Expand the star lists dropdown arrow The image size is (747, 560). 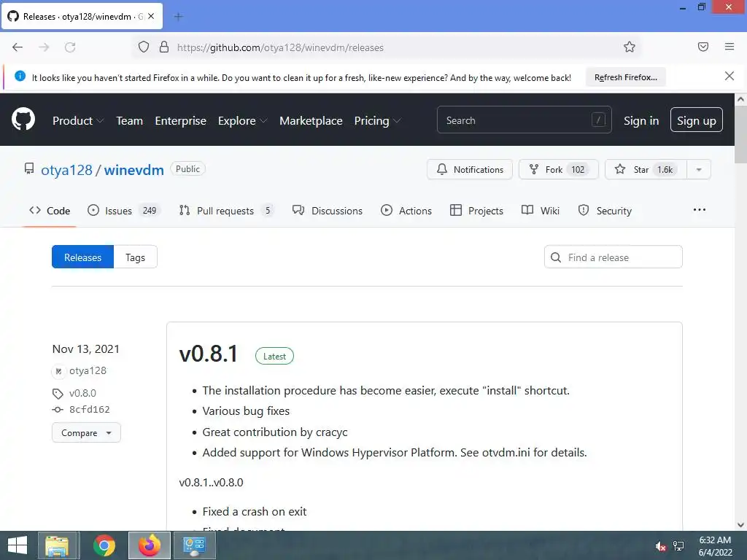click(698, 169)
